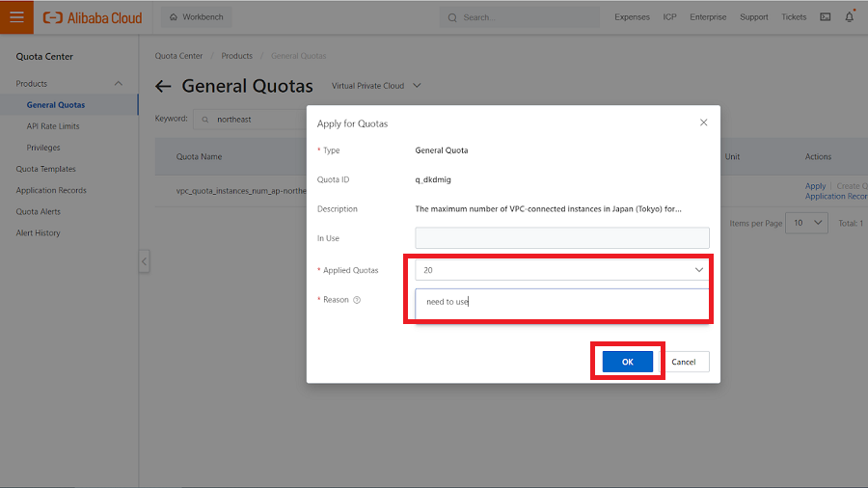868x488 pixels.
Task: Close the Apply for Quotas dialog
Action: [703, 122]
